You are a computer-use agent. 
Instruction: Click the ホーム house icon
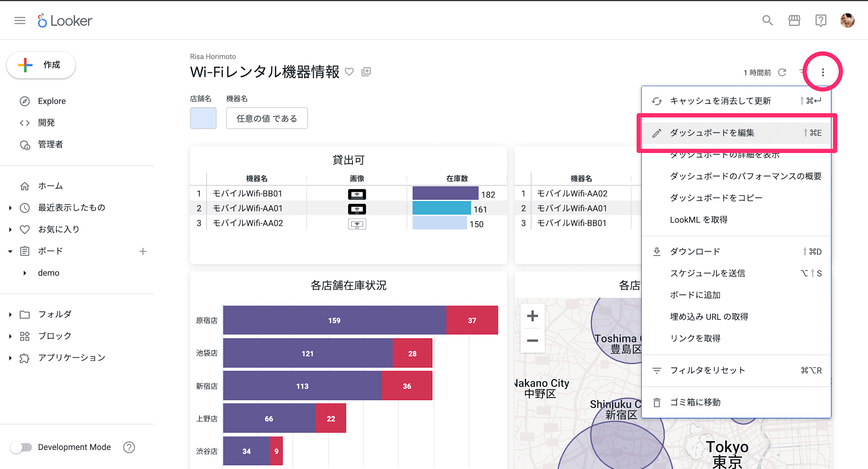(x=25, y=186)
